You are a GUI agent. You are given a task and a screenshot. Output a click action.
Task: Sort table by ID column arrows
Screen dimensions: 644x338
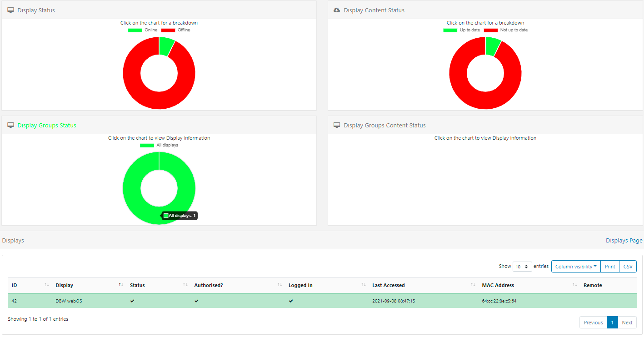pos(46,285)
